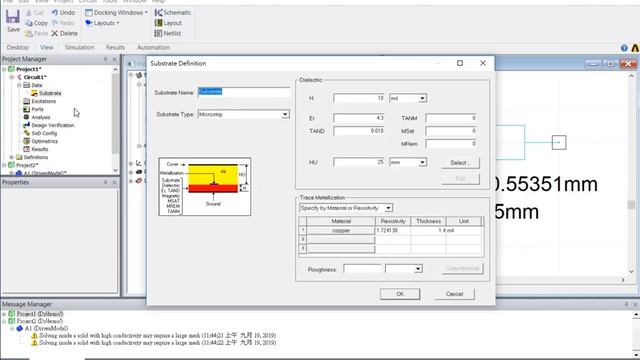The image size is (640, 360).
Task: Collapse the Project1 tree node
Action: (4, 69)
